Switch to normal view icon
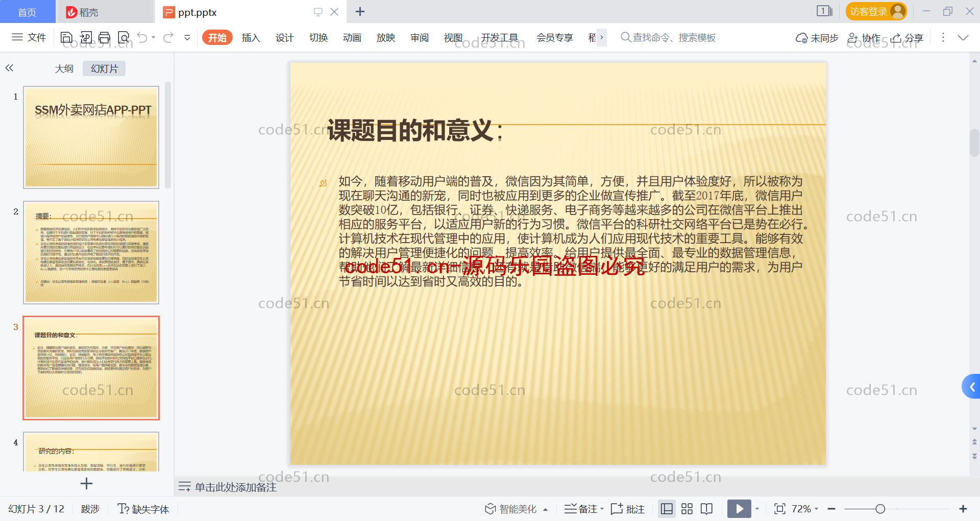The height and width of the screenshot is (521, 980). point(667,509)
